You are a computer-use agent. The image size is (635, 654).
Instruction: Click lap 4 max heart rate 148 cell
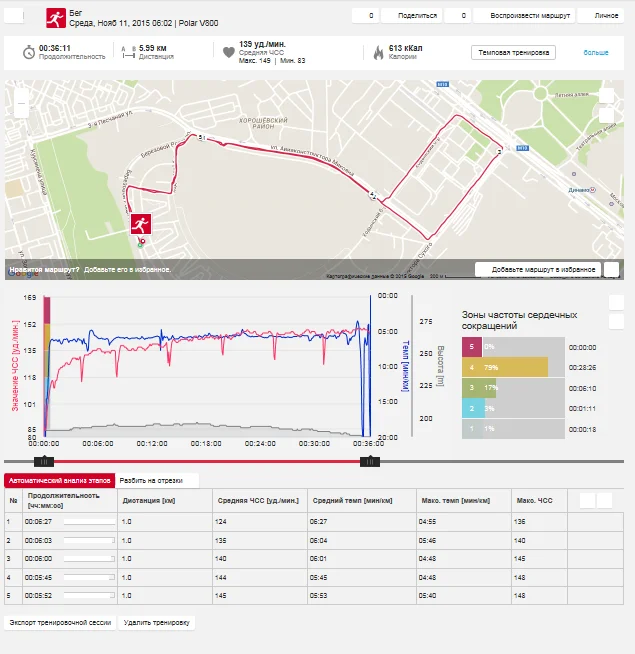tap(539, 577)
